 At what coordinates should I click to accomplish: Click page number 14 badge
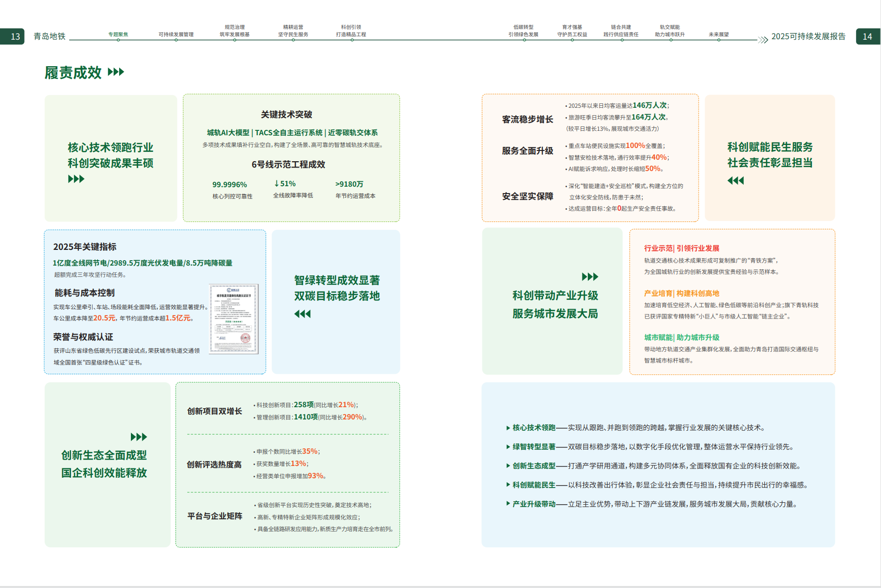[868, 36]
